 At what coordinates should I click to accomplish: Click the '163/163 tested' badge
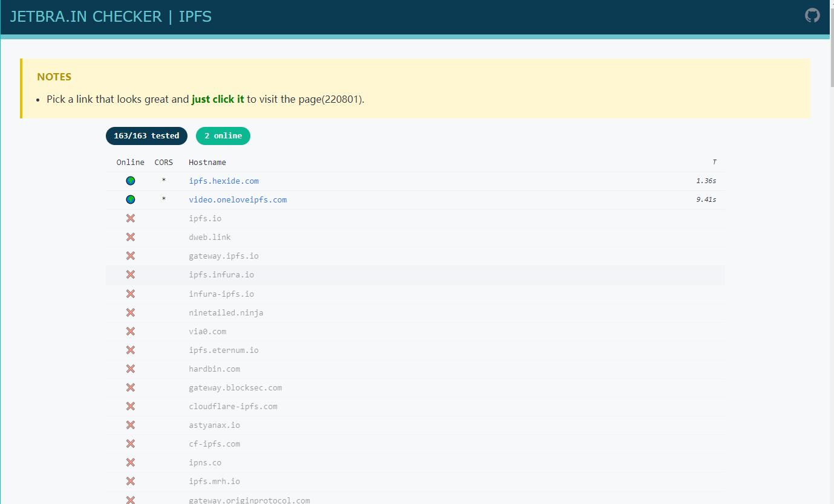click(146, 136)
